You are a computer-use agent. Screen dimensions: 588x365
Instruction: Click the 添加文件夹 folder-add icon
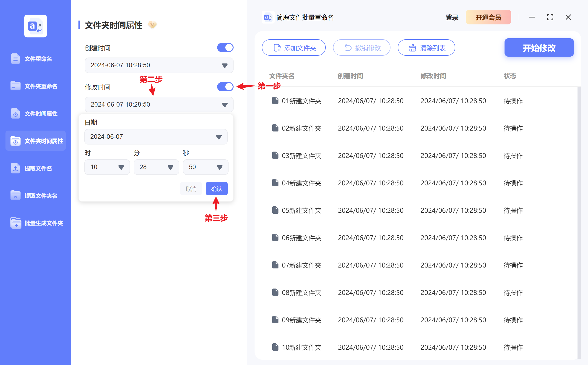[x=277, y=47]
